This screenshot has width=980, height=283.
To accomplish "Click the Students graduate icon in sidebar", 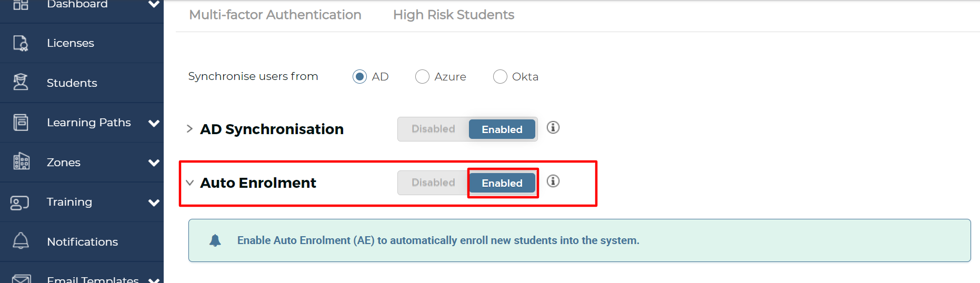I will point(21,82).
